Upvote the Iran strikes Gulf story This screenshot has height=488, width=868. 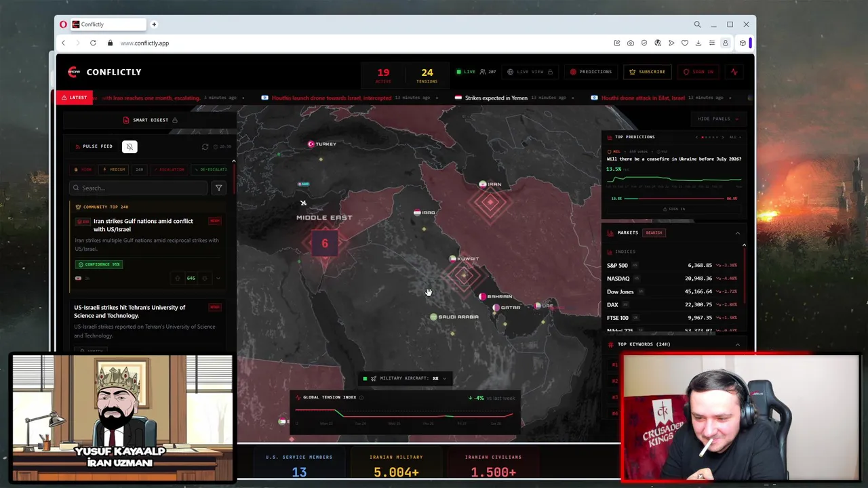(x=178, y=279)
